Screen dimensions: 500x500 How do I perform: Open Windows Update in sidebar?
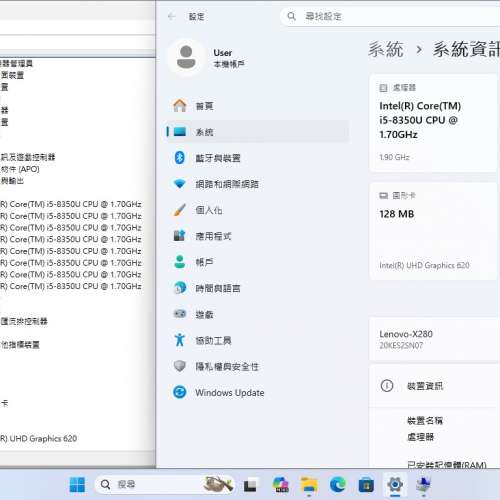[x=257, y=392]
